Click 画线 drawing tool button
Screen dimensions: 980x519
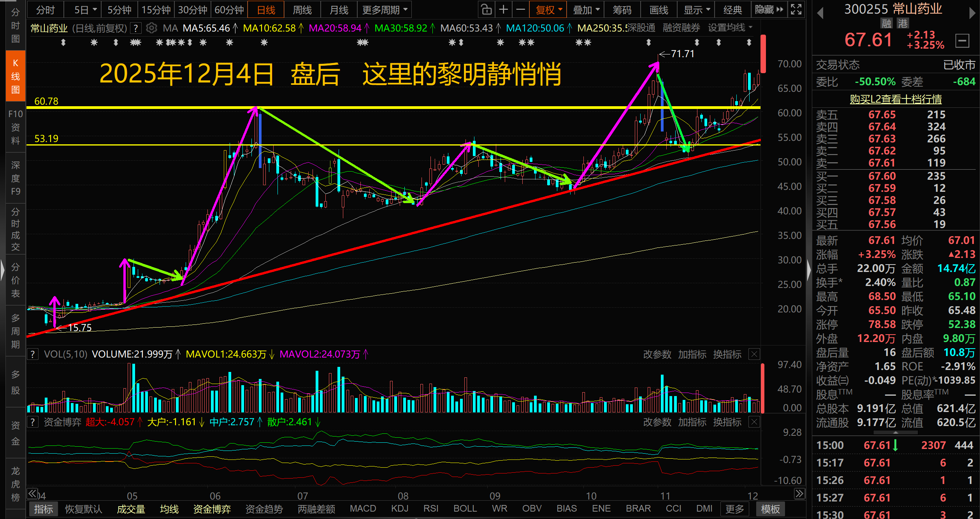(659, 10)
